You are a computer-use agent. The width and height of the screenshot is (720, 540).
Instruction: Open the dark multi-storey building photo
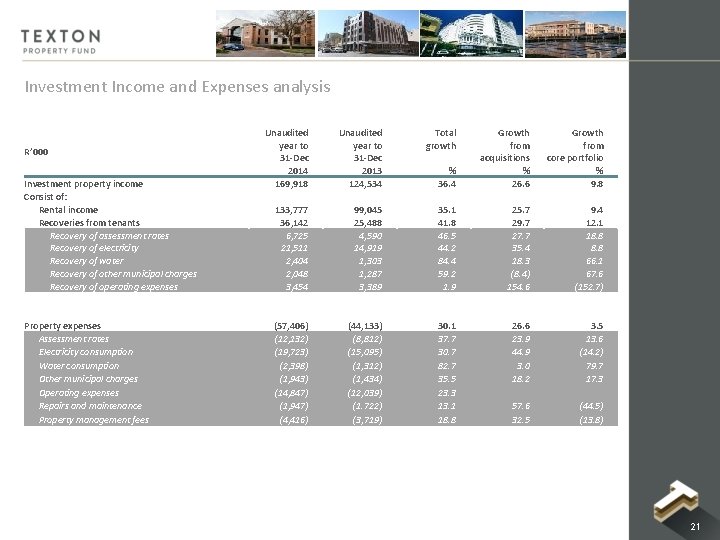[x=368, y=34]
